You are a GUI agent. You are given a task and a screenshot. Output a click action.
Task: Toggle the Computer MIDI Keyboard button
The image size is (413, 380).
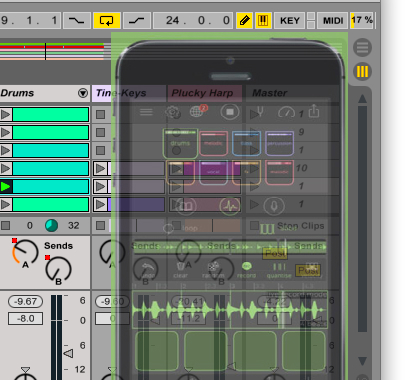point(263,21)
